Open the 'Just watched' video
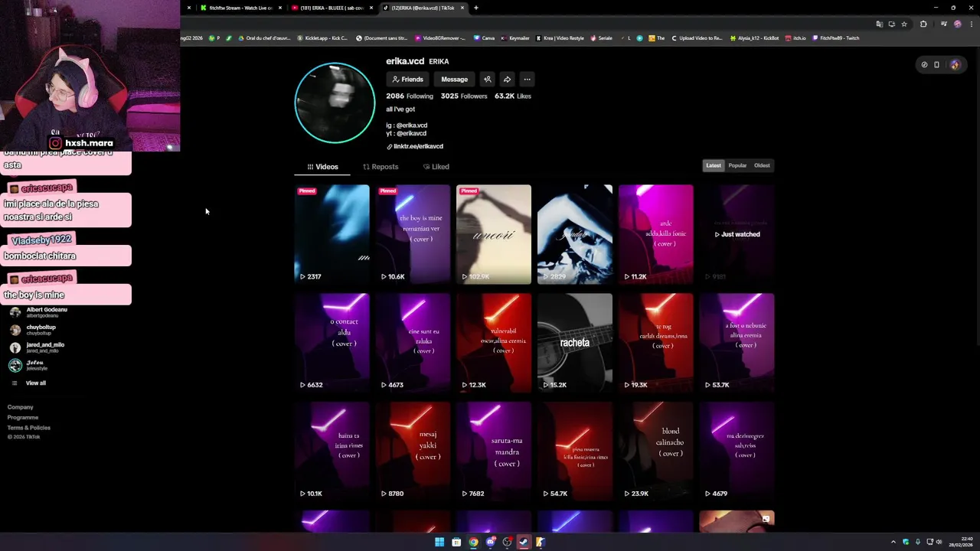 [737, 234]
